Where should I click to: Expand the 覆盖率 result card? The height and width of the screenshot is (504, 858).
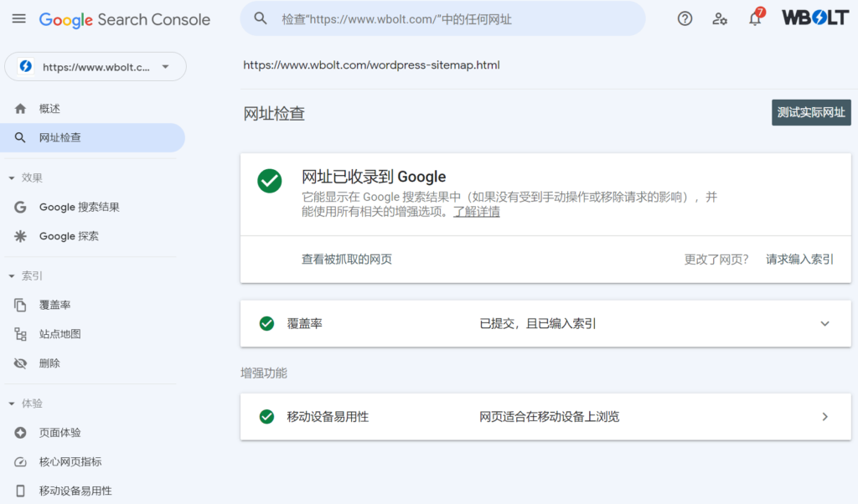pyautogui.click(x=824, y=324)
